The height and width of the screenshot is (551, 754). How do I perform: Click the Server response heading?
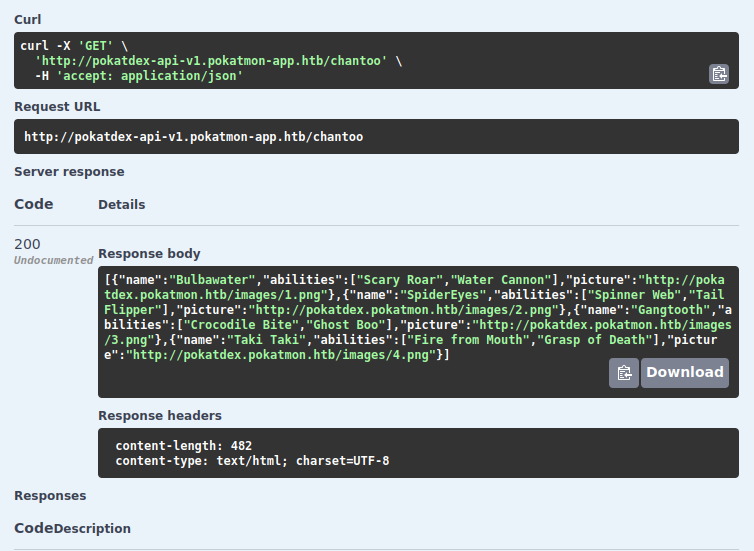69,172
